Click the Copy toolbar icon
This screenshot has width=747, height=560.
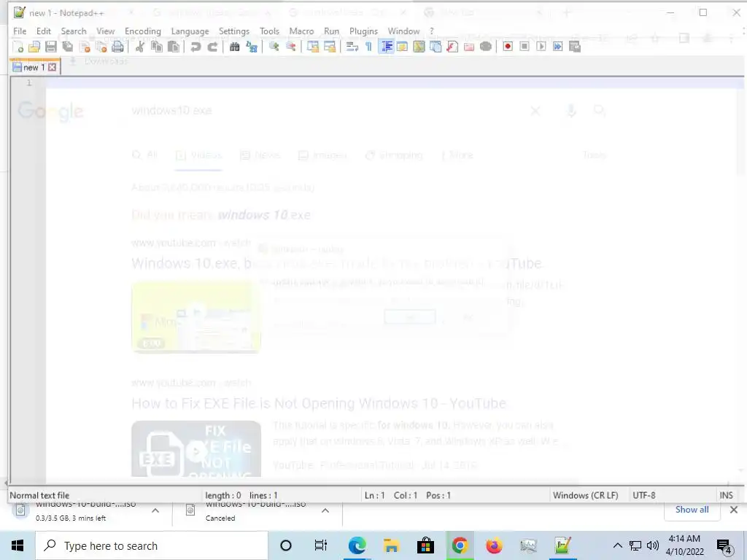point(156,47)
